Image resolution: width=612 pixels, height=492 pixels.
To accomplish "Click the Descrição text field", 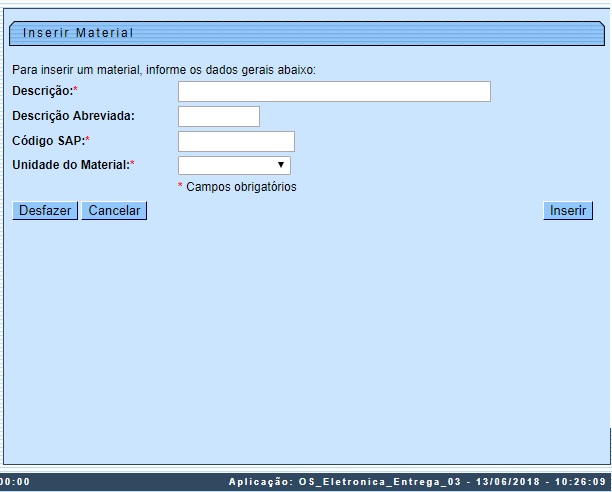I will 334,92.
